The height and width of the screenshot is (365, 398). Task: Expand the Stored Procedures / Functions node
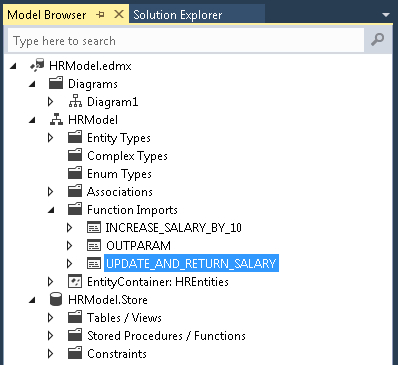pyautogui.click(x=51, y=335)
